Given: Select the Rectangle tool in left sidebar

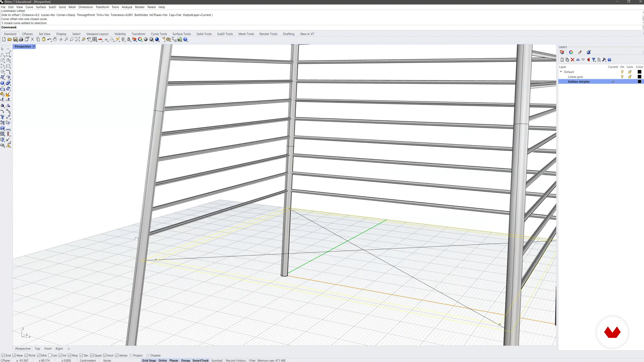Looking at the screenshot, I should coord(8,66).
